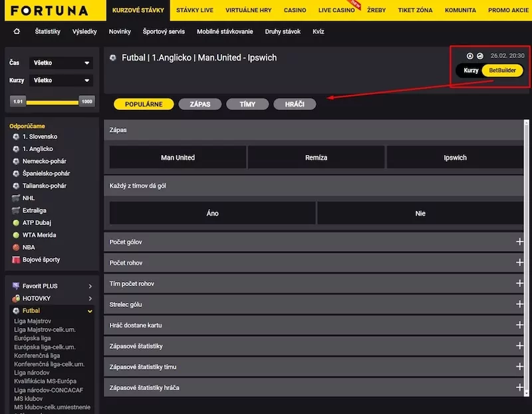Open the Liga Majstrov league link
Viewport: 532px width, 414px height.
[33, 321]
